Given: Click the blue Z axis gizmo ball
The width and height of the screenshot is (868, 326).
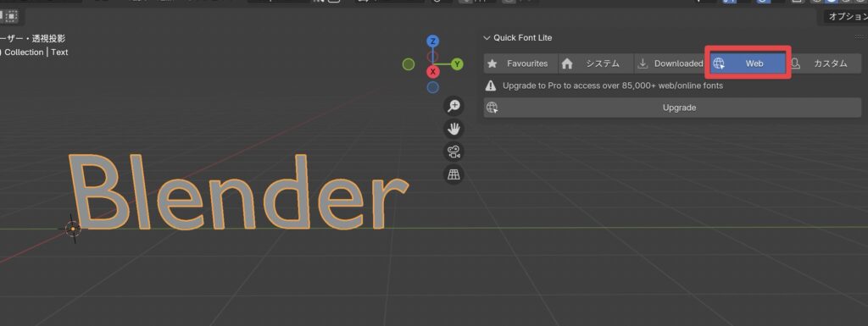Looking at the screenshot, I should tap(433, 41).
